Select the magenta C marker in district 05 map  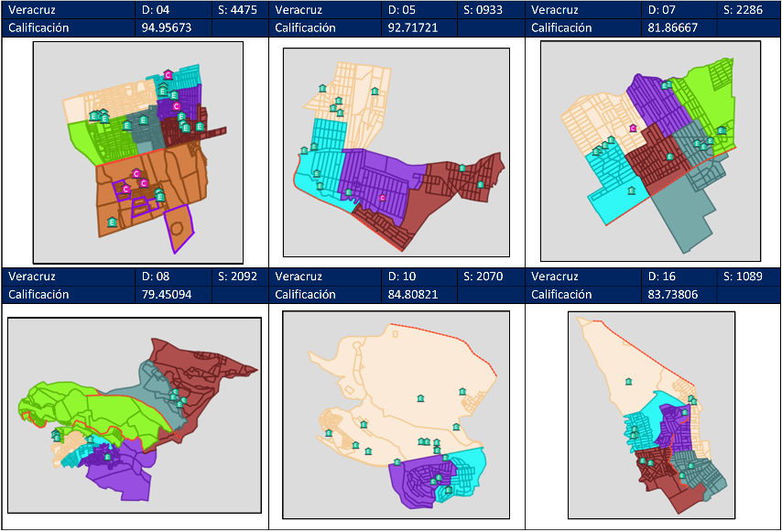(x=383, y=198)
